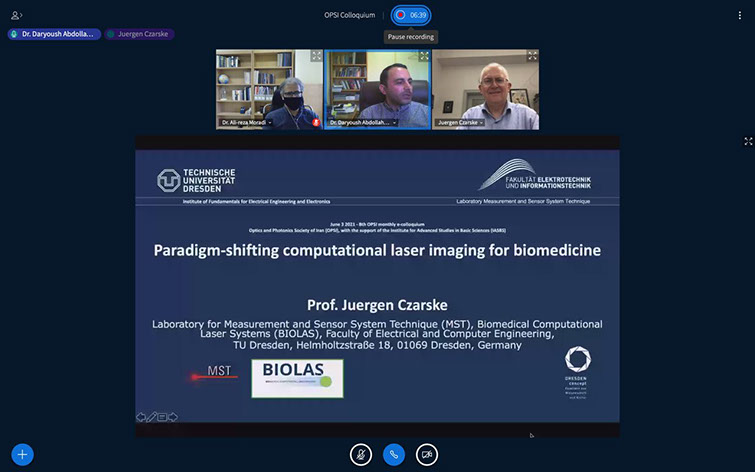This screenshot has height=472, width=755.
Task: Pause recording with the timer button
Action: [411, 15]
